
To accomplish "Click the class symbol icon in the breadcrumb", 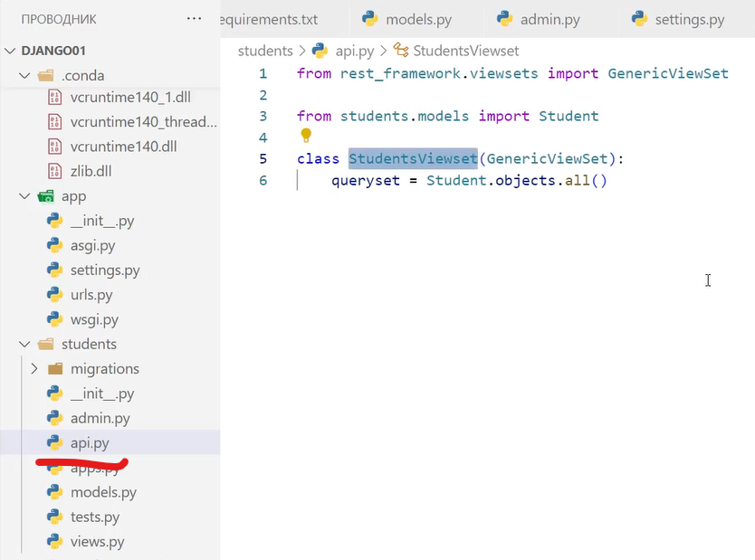I will [x=400, y=52].
